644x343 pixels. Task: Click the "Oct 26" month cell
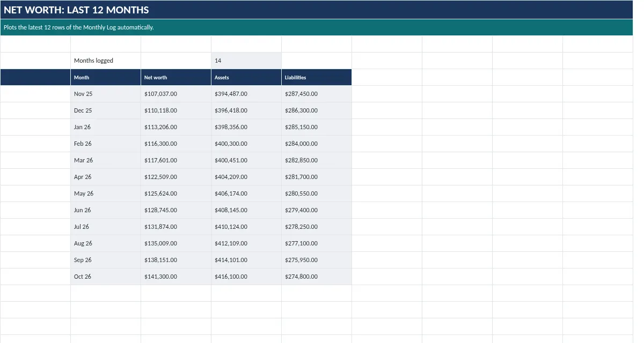(x=106, y=277)
